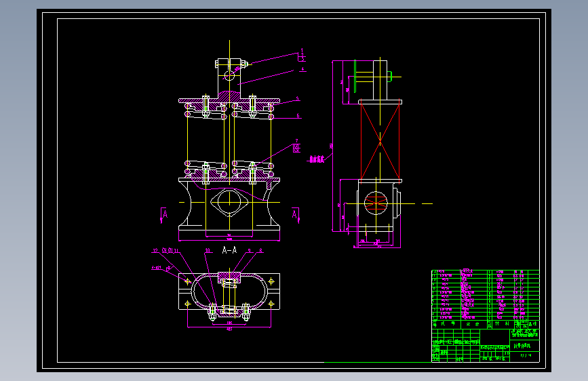This screenshot has width=588, height=381.
Task: Click the red crossed rectangle in side view
Action: click(x=380, y=142)
